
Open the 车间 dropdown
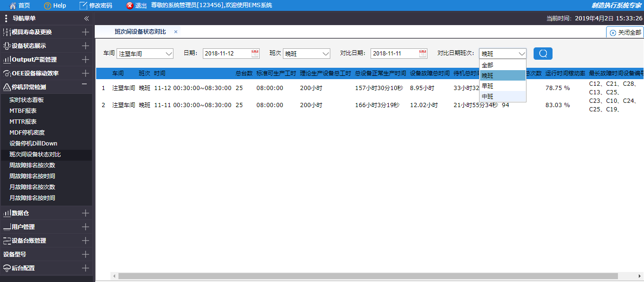[x=145, y=54]
